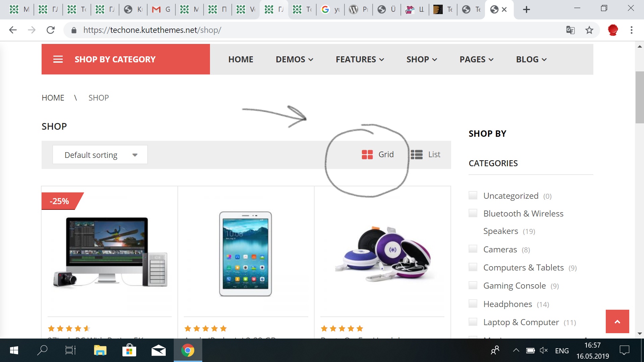The width and height of the screenshot is (644, 362).
Task: Check the Headphones category box
Action: (x=473, y=304)
